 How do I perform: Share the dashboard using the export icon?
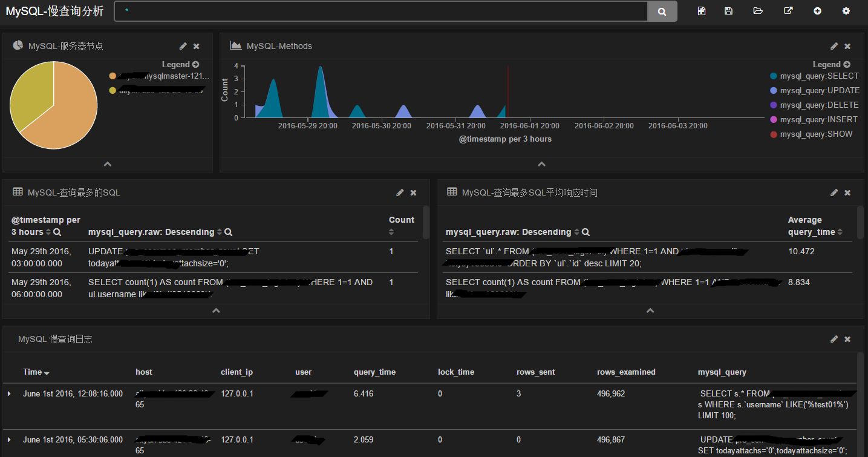coord(788,11)
